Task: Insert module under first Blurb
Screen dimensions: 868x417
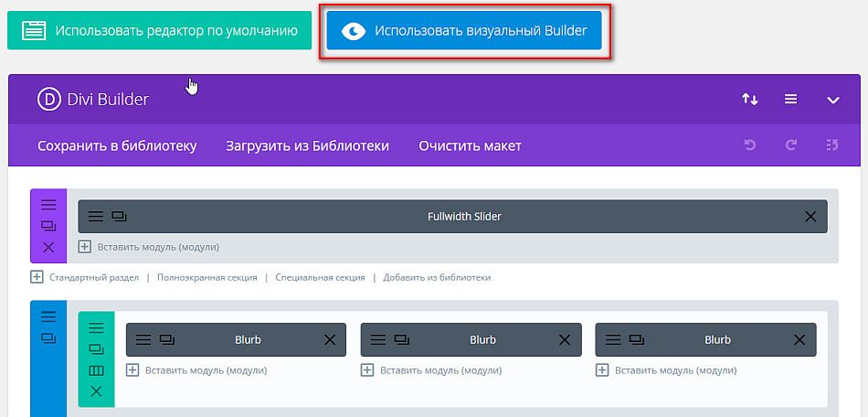Action: (x=196, y=370)
